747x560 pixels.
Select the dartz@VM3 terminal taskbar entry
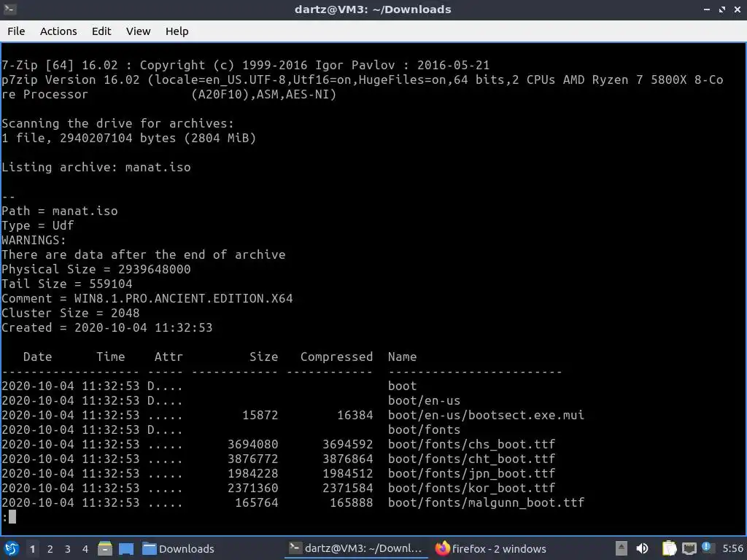click(355, 548)
